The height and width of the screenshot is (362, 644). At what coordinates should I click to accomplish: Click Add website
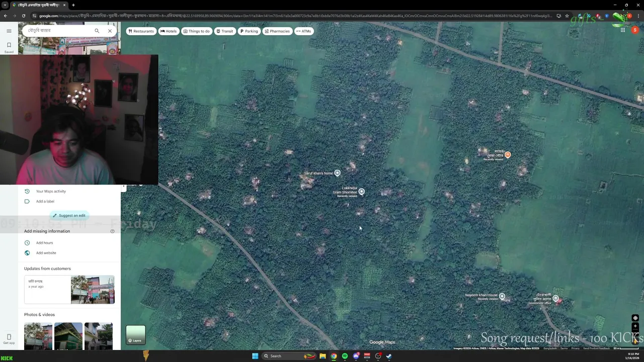[x=46, y=253]
